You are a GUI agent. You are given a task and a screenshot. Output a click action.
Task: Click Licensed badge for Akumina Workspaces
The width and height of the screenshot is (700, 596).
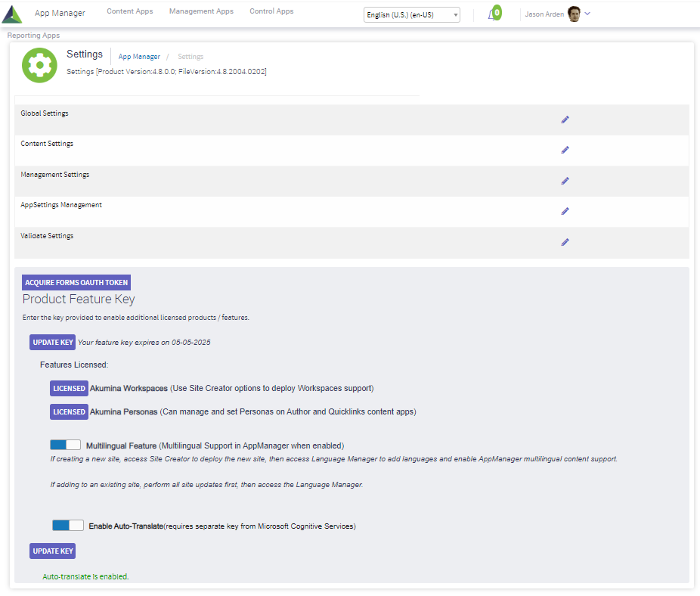point(69,388)
